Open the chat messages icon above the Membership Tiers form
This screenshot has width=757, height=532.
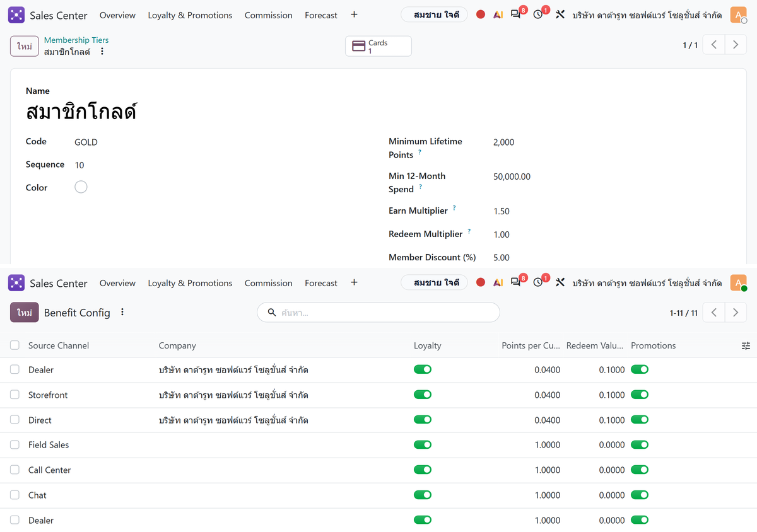516,14
